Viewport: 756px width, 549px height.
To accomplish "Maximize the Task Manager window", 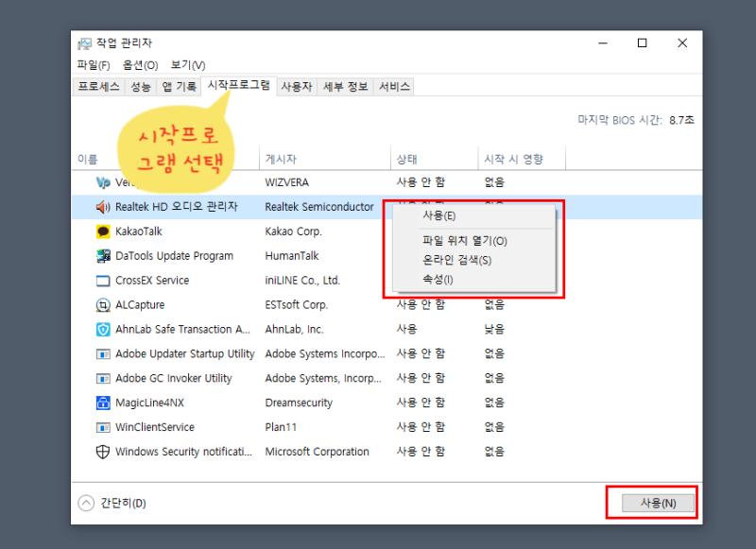I will [643, 43].
